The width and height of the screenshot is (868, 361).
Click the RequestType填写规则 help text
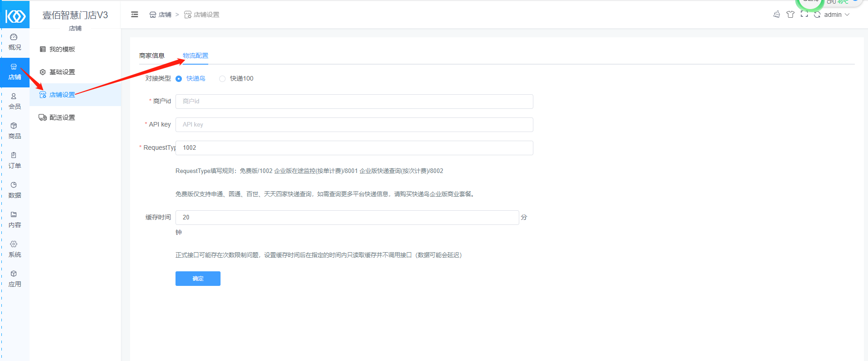(309, 171)
